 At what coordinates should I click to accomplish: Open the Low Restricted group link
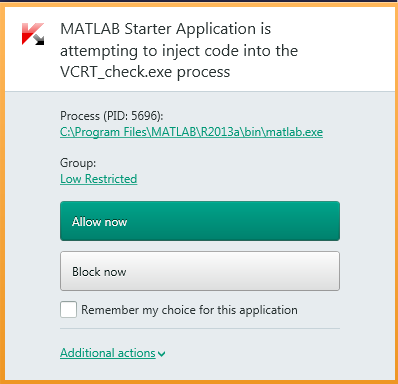pos(99,179)
